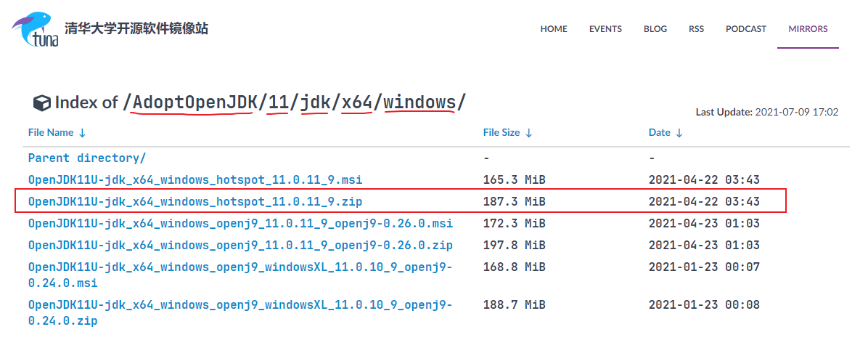Viewport: 868px width, 356px height.
Task: Click the 11 segment in the path heading
Action: coord(277,102)
